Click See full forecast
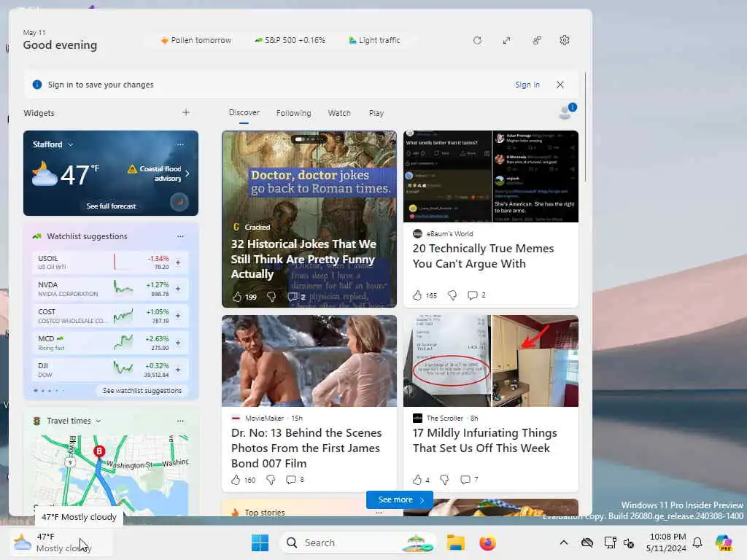The image size is (747, 560). point(111,206)
